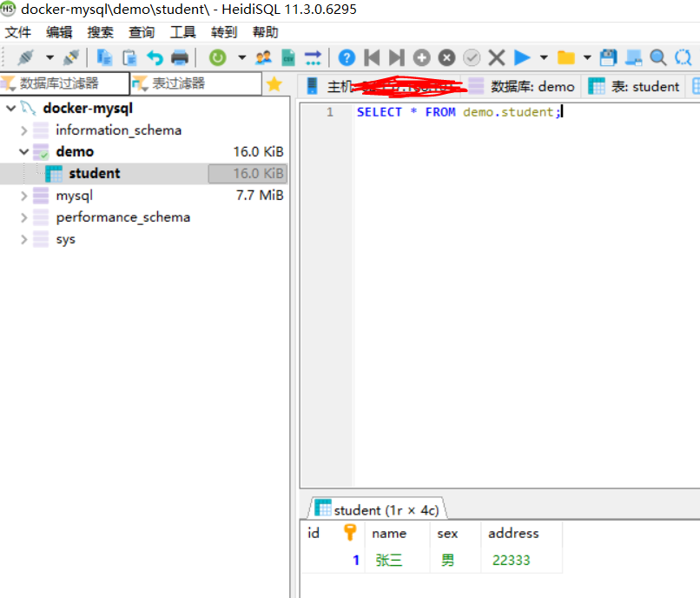Expand the performance_schema database node
The image size is (700, 598).
[x=24, y=217]
